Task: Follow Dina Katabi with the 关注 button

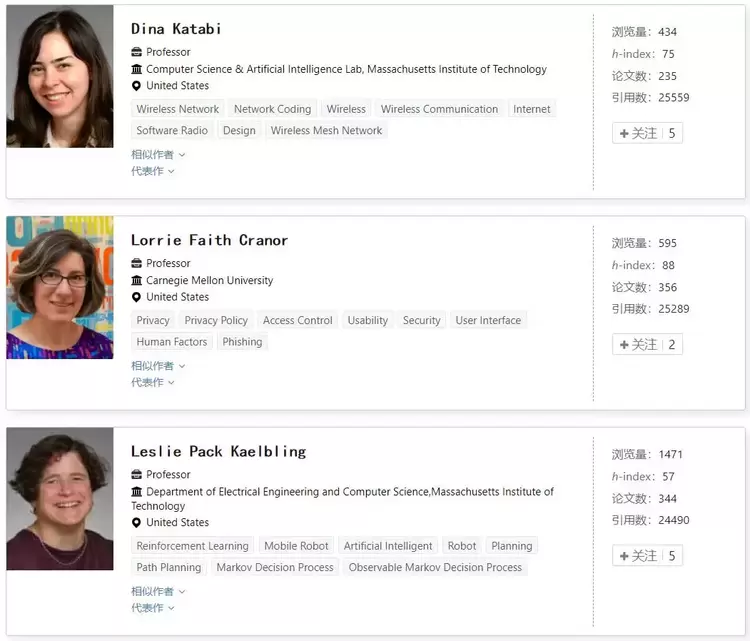Action: [x=646, y=133]
